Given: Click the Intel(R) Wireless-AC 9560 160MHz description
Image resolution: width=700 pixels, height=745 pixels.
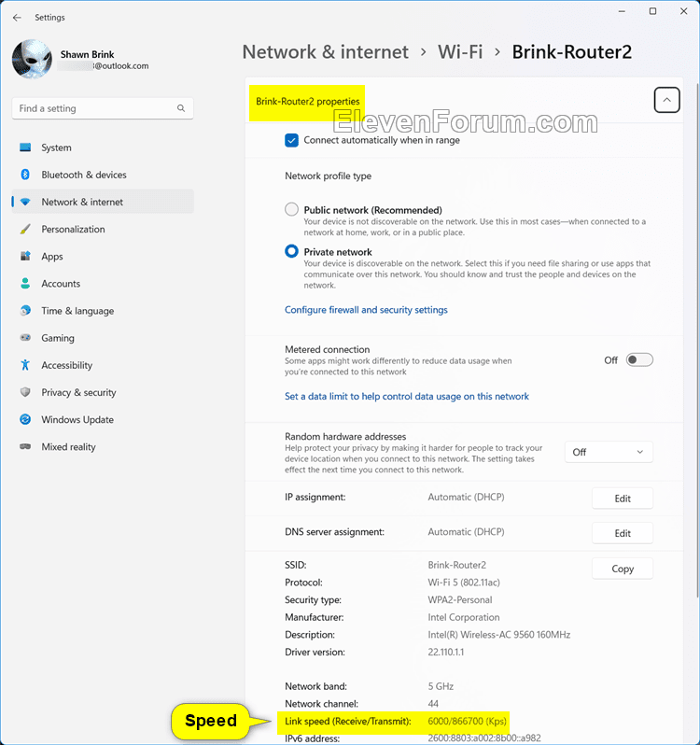Looking at the screenshot, I should pos(498,635).
